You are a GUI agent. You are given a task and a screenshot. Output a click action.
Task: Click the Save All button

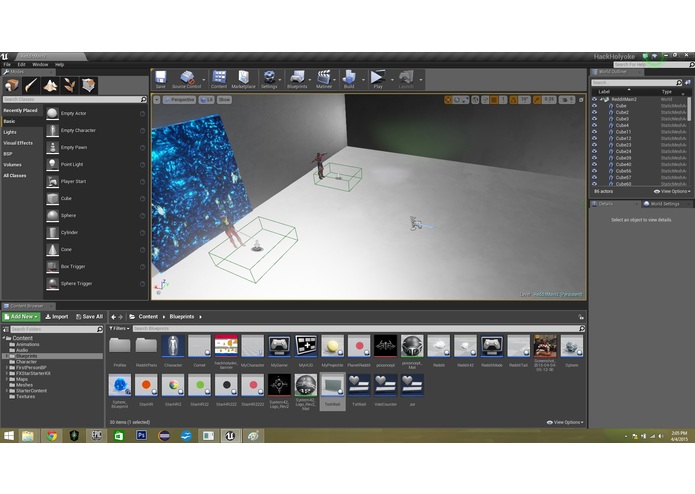89,317
